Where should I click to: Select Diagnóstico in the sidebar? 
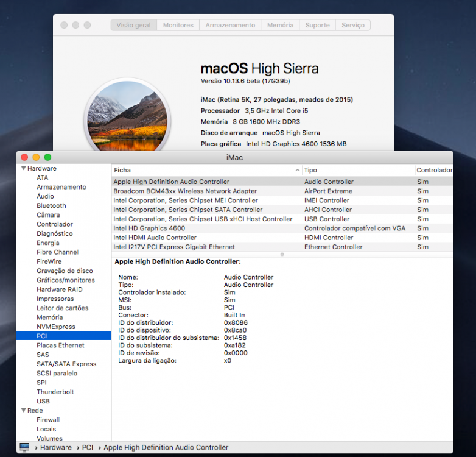point(55,233)
